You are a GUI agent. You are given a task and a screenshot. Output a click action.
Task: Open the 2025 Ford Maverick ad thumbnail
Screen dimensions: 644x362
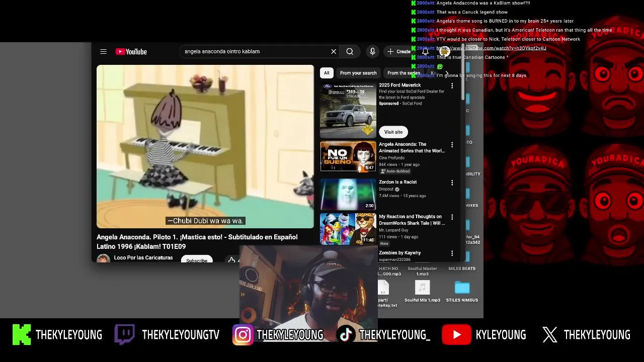[348, 111]
